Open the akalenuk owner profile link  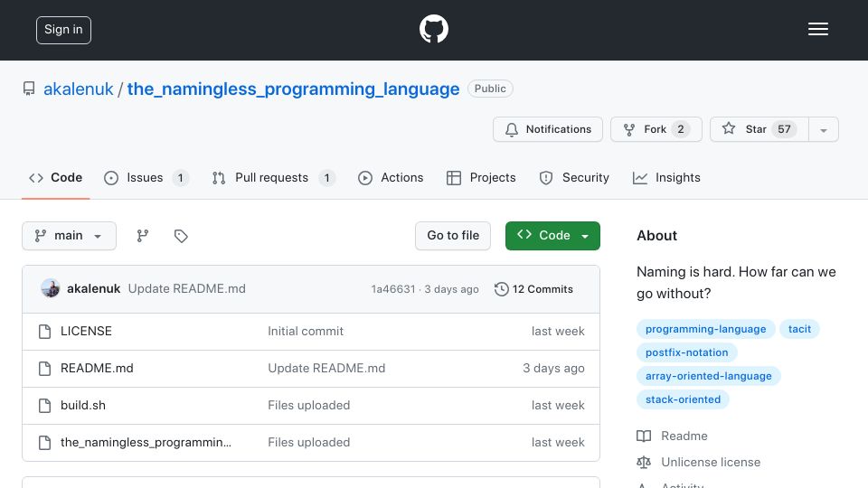click(x=78, y=89)
